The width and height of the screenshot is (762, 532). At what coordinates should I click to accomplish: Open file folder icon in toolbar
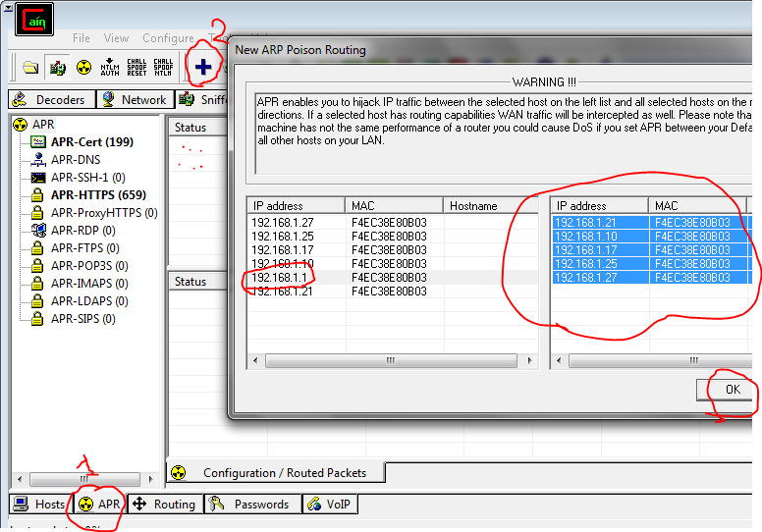(x=30, y=67)
